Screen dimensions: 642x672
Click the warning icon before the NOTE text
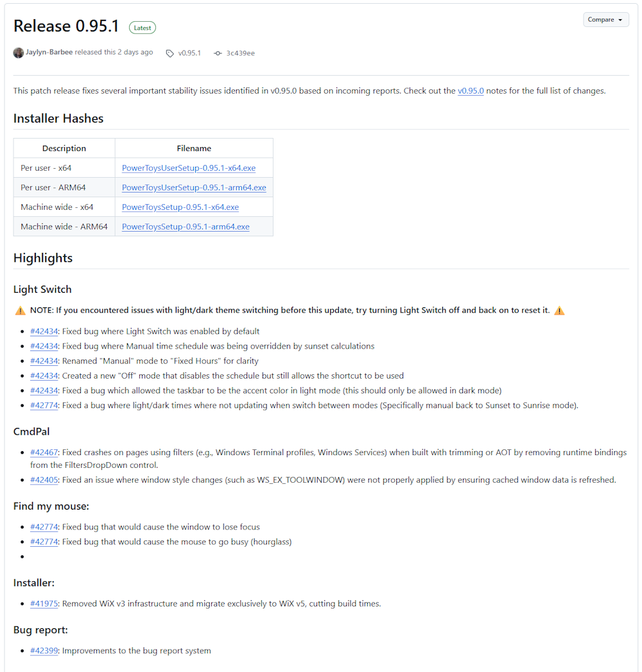coord(21,311)
